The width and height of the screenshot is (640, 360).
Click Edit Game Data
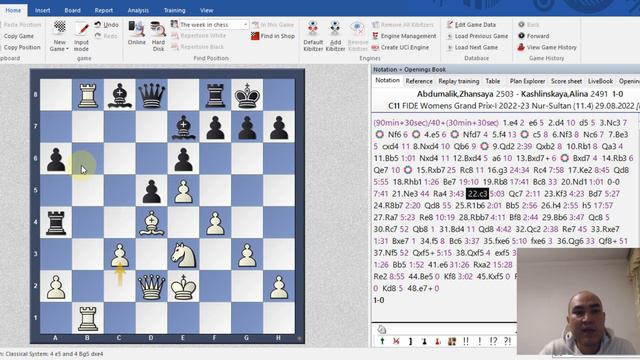click(471, 24)
